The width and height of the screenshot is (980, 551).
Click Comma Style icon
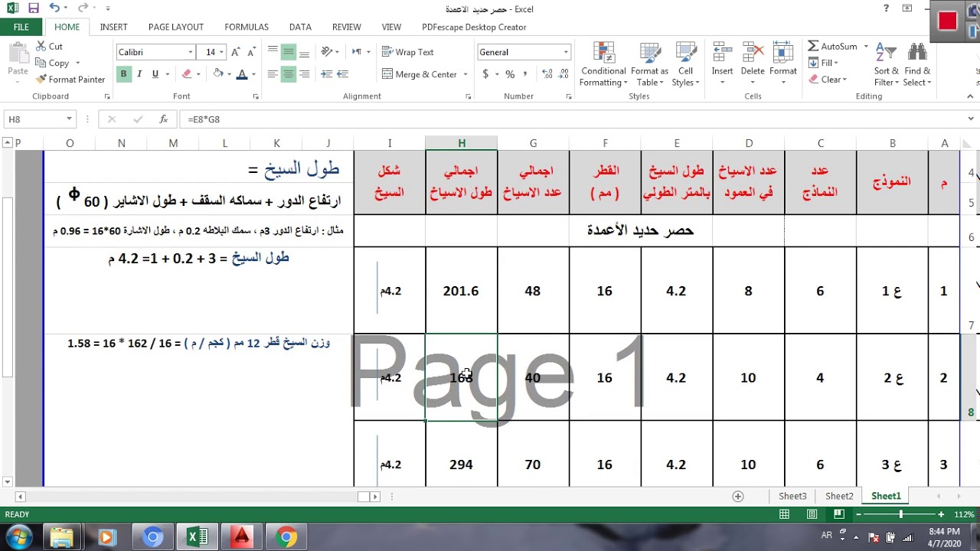click(x=525, y=74)
